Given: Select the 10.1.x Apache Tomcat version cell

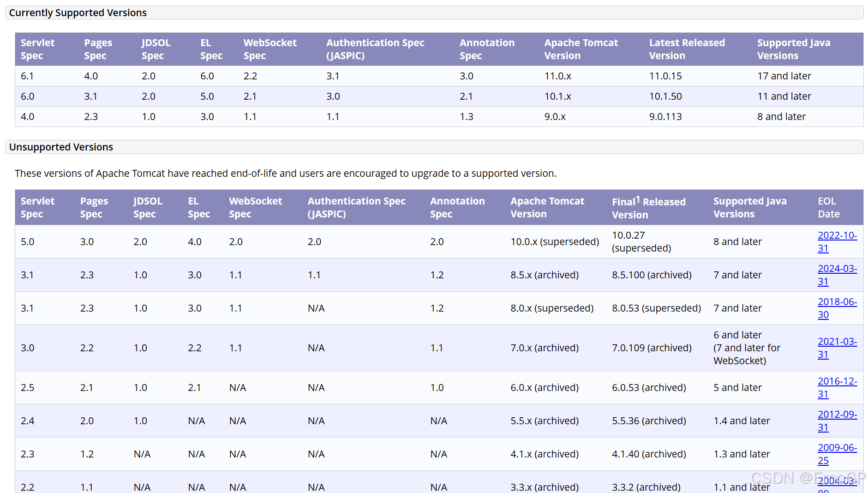Looking at the screenshot, I should 557,96.
